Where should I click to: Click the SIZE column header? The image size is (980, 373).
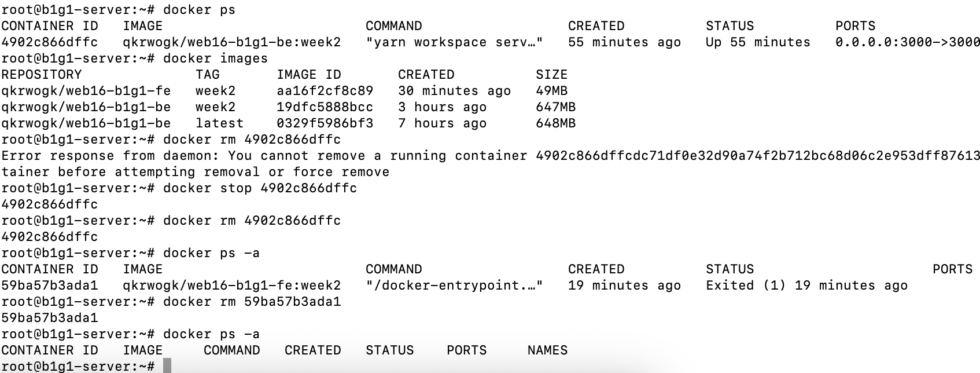[x=552, y=75]
